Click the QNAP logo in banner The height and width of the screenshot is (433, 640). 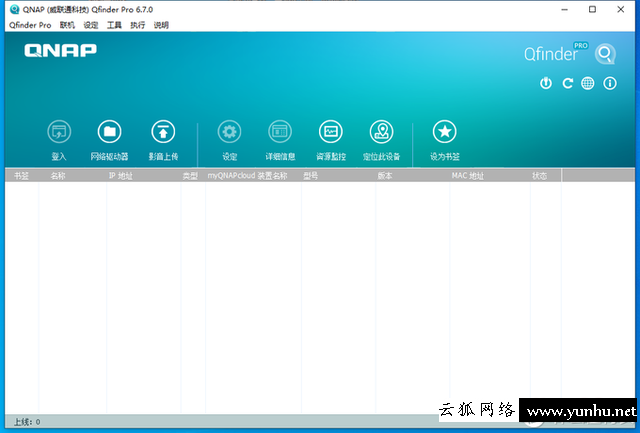point(60,51)
